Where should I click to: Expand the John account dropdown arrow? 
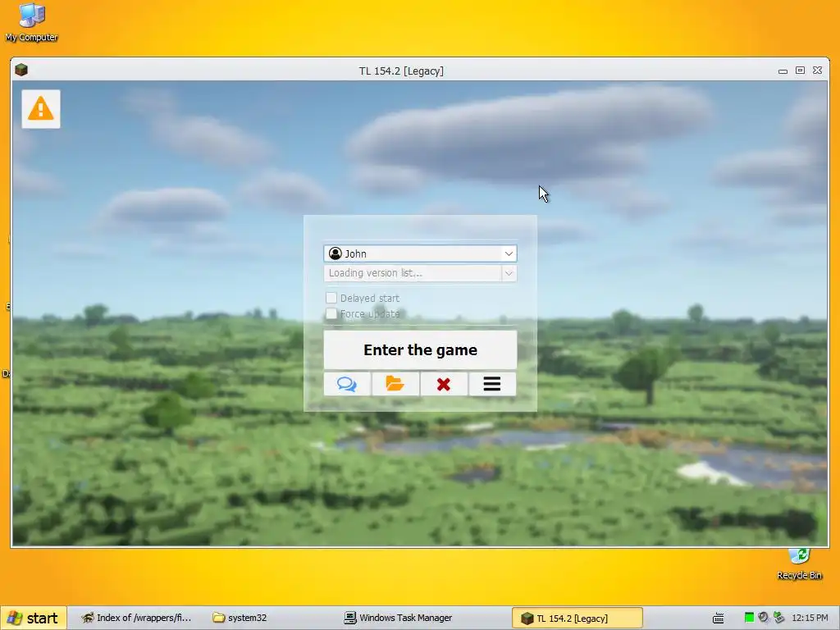point(509,253)
